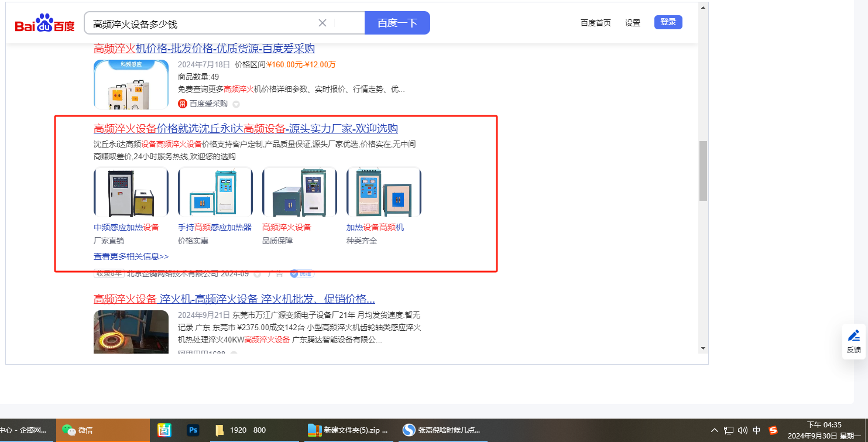
Task: Open the 设置 settings menu
Action: click(633, 23)
